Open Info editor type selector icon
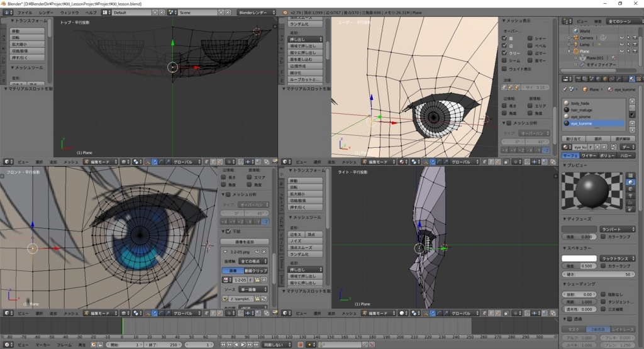The width and height of the screenshot is (644, 349). [8, 13]
